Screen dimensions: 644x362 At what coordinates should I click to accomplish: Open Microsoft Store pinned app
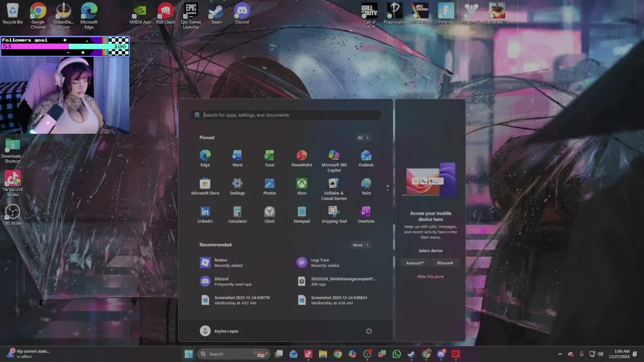click(x=205, y=187)
